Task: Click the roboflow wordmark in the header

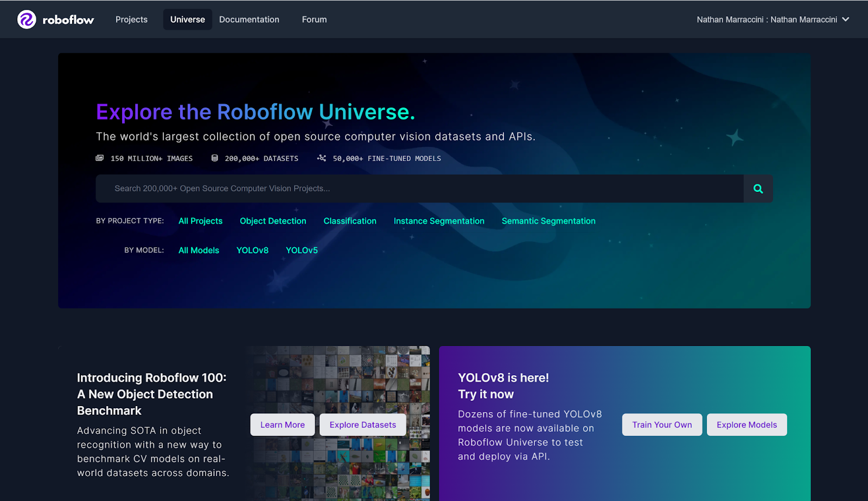Action: [68, 20]
